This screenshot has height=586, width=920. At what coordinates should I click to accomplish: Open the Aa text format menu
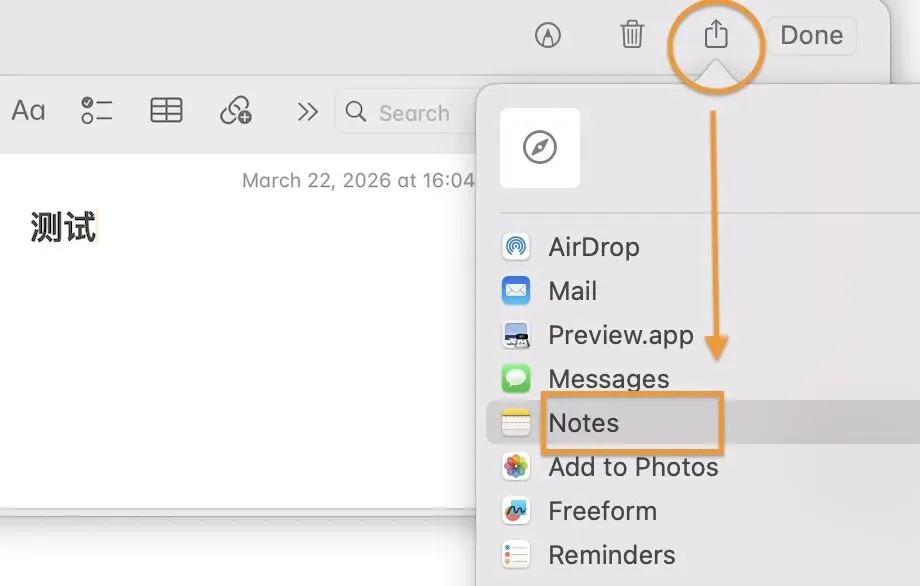pyautogui.click(x=28, y=110)
